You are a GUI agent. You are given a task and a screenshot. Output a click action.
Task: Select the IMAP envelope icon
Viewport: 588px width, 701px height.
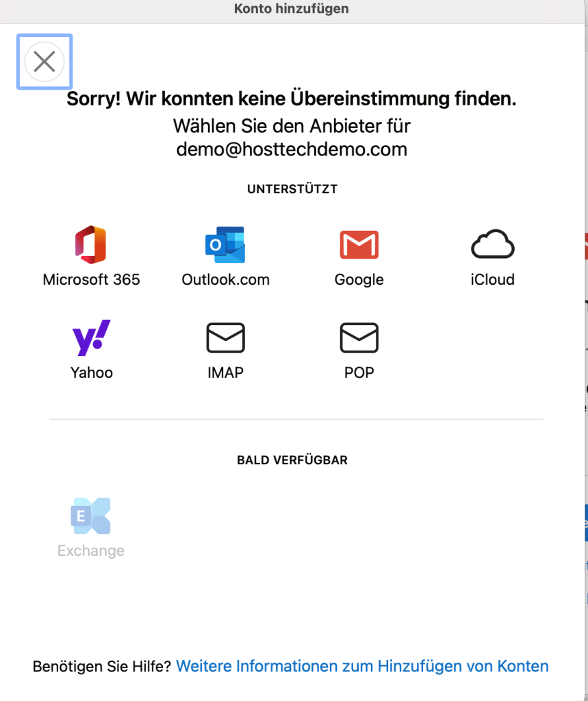(x=225, y=338)
